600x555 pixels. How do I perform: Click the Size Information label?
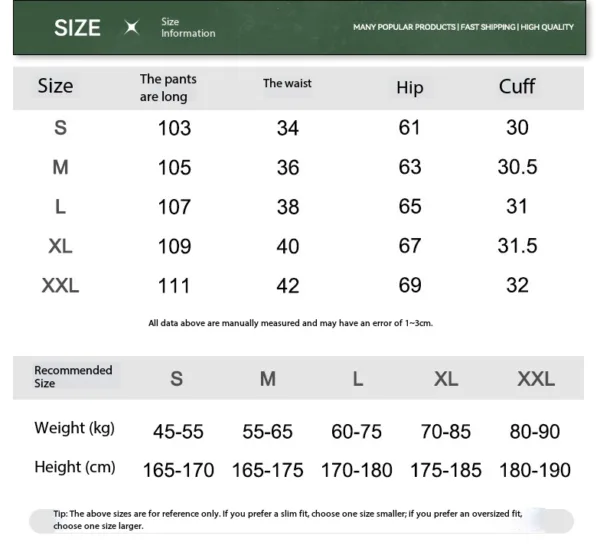188,28
